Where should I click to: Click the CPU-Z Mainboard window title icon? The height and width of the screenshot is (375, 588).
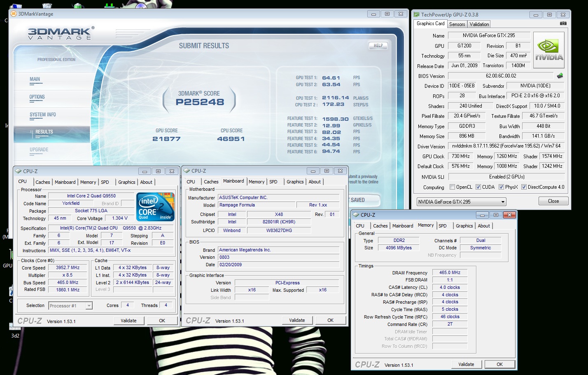[x=187, y=171]
